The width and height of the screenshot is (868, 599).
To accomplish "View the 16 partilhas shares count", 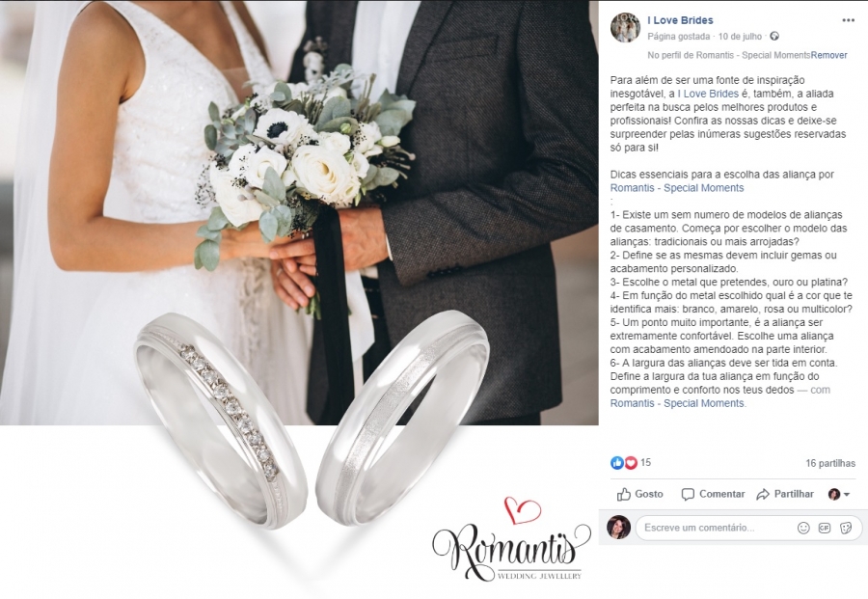I will (830, 463).
